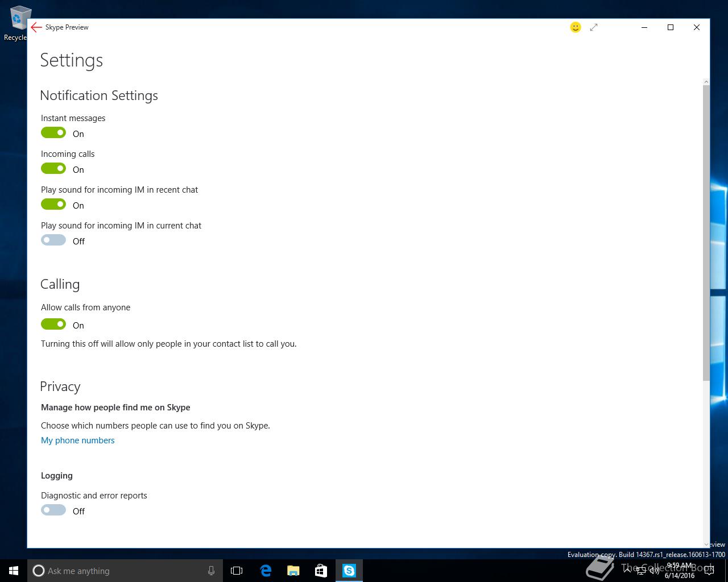Screen dimensions: 728x582
Task: Open the Recycle Bin on desktop
Action: 17,24
